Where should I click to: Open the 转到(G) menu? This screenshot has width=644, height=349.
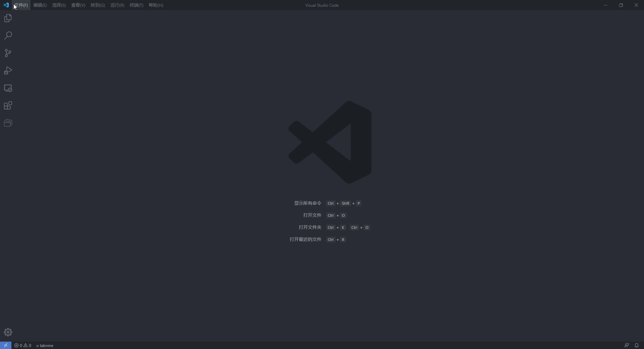pyautogui.click(x=98, y=5)
